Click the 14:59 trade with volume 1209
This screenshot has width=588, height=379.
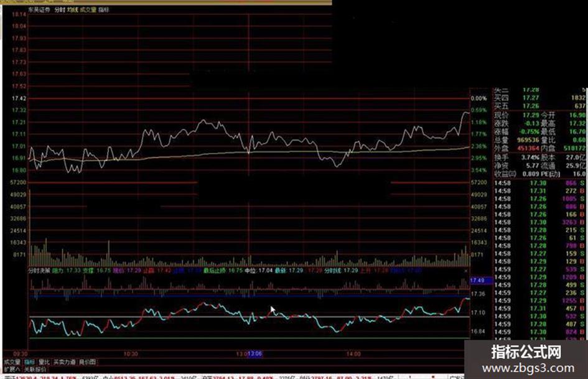pos(540,277)
